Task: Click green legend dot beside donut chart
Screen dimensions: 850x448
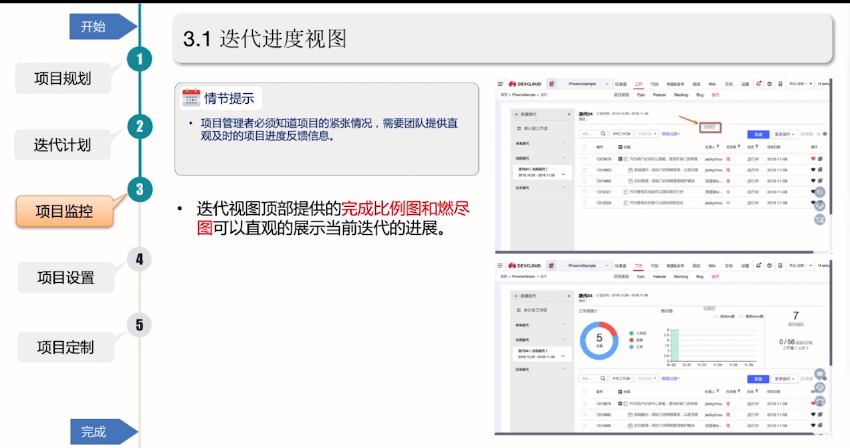Action: 631,333
